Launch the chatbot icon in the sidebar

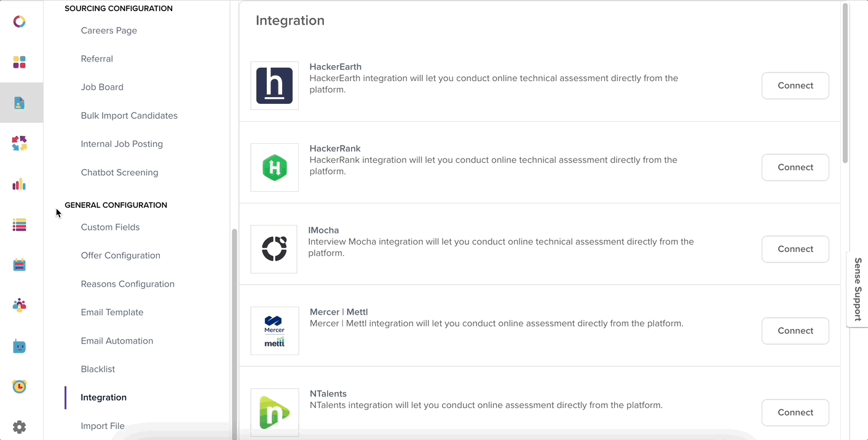pos(19,346)
